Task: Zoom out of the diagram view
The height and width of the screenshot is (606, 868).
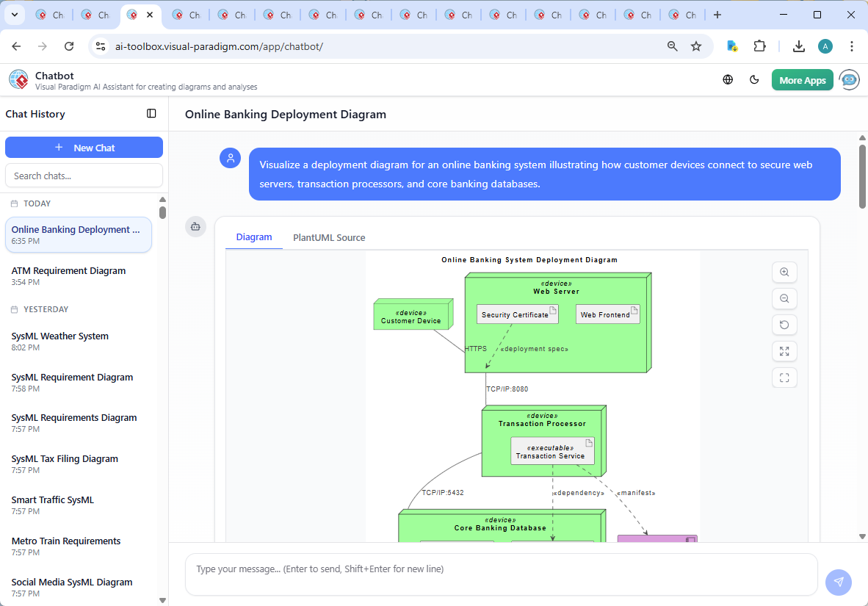Action: 784,298
